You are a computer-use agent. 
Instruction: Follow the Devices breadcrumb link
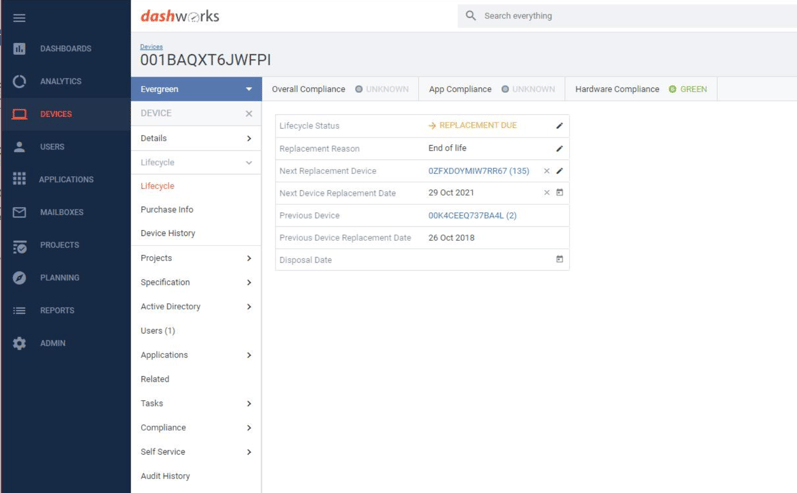pos(151,47)
